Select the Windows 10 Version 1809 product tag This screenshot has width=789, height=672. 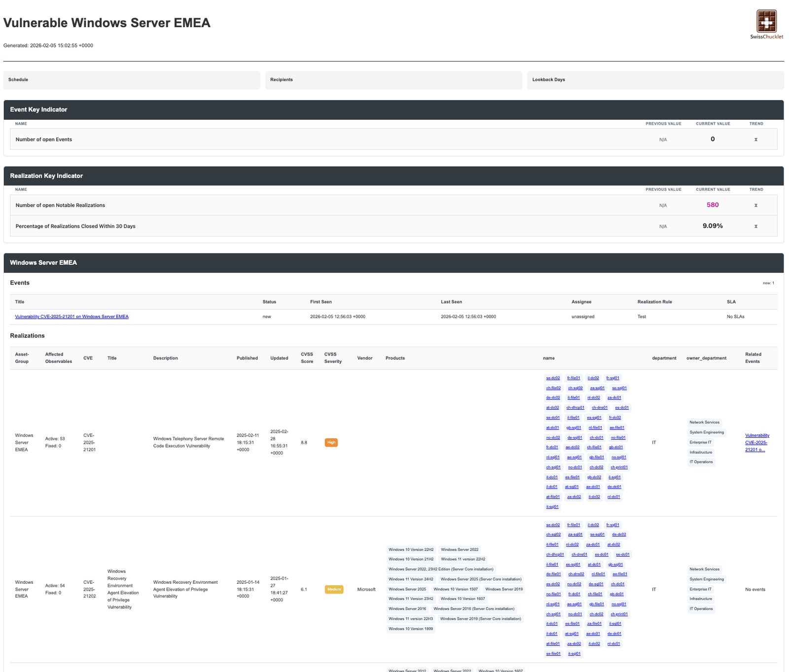coord(410,629)
